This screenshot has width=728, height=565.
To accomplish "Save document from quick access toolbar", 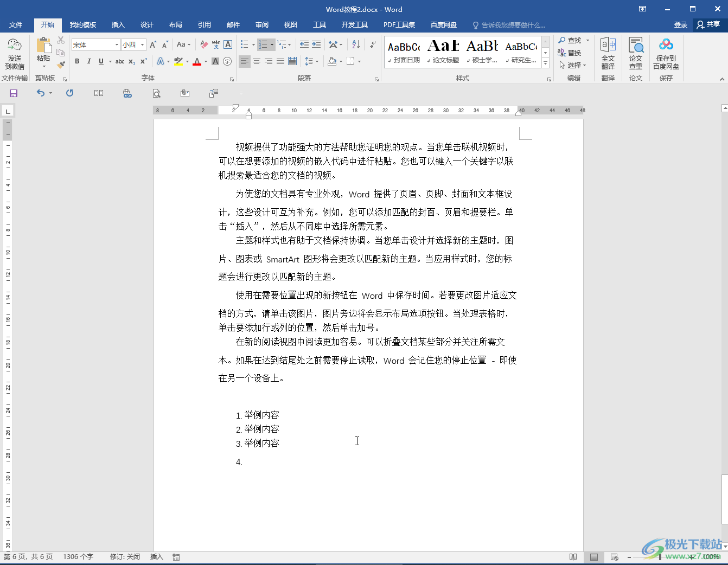I will (x=14, y=93).
